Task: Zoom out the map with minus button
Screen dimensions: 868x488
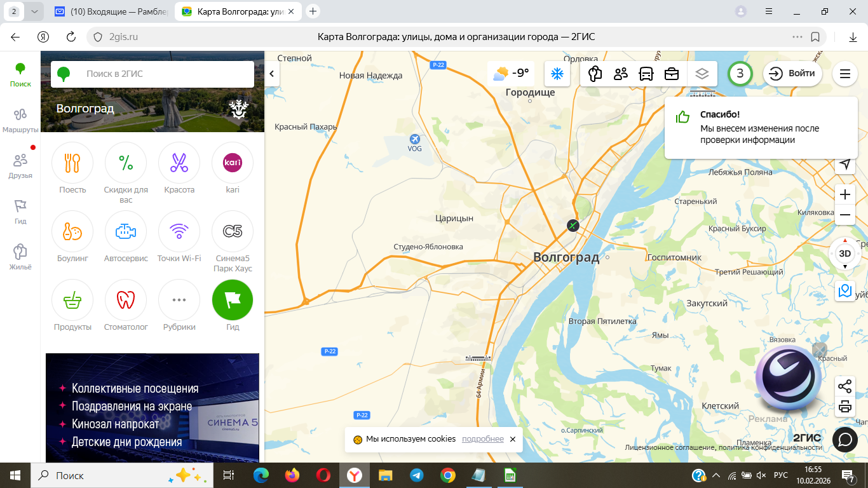Action: [x=844, y=215]
